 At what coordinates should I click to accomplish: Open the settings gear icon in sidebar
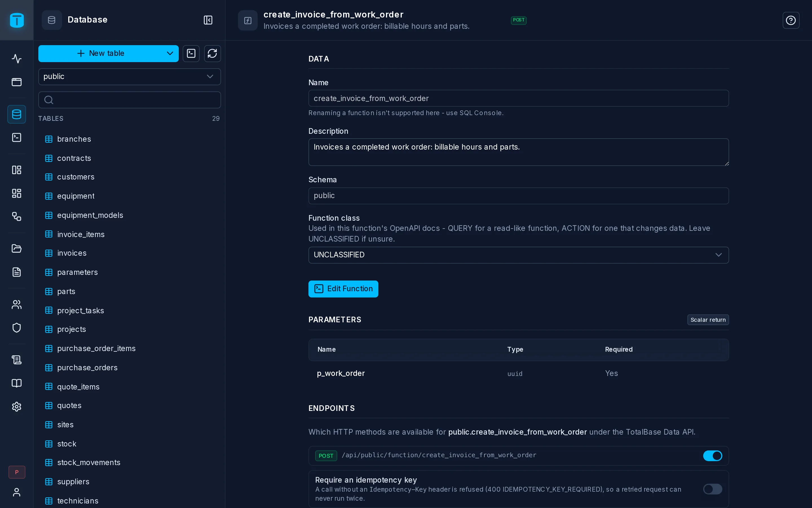tap(16, 406)
